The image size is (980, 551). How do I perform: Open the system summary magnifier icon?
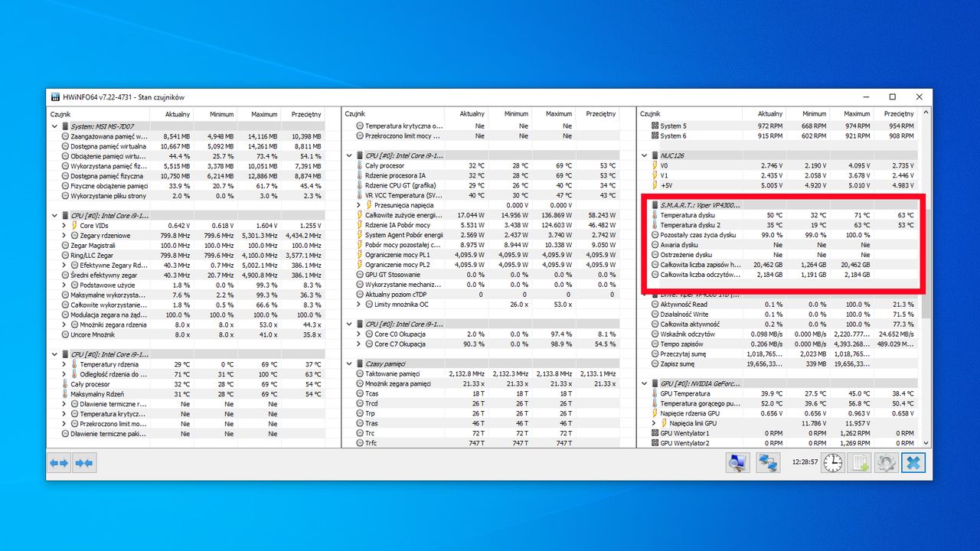738,463
